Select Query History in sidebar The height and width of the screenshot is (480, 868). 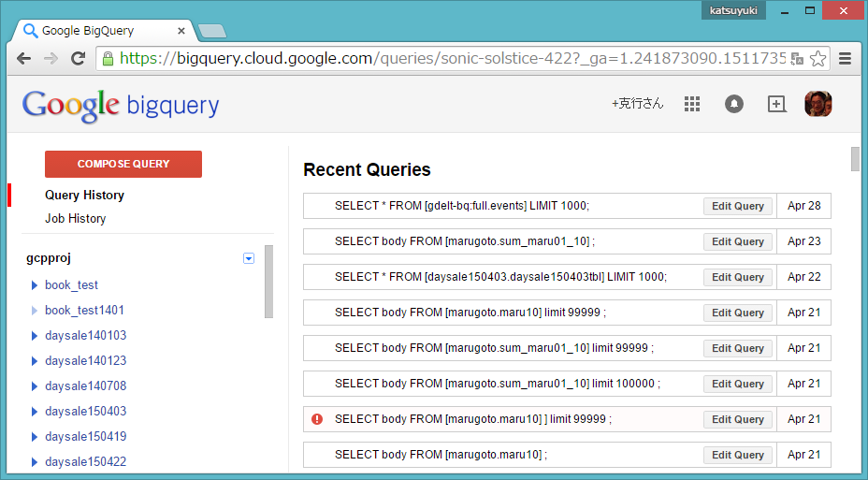tap(85, 195)
